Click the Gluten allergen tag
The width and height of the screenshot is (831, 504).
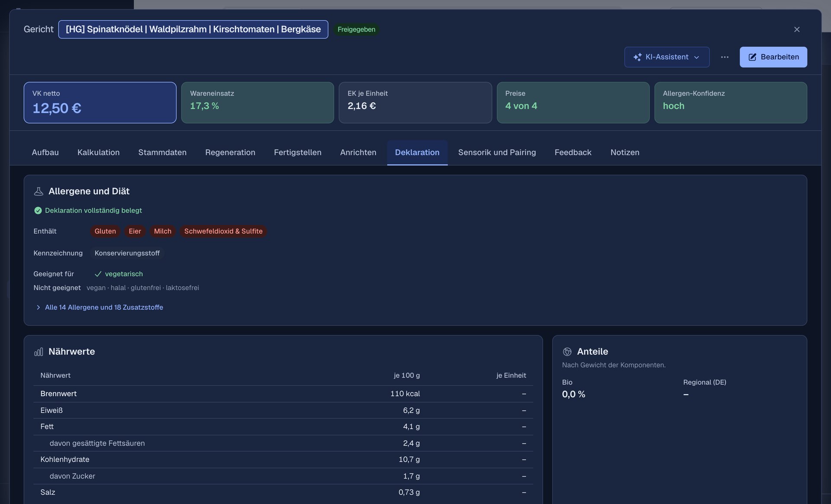coord(105,231)
